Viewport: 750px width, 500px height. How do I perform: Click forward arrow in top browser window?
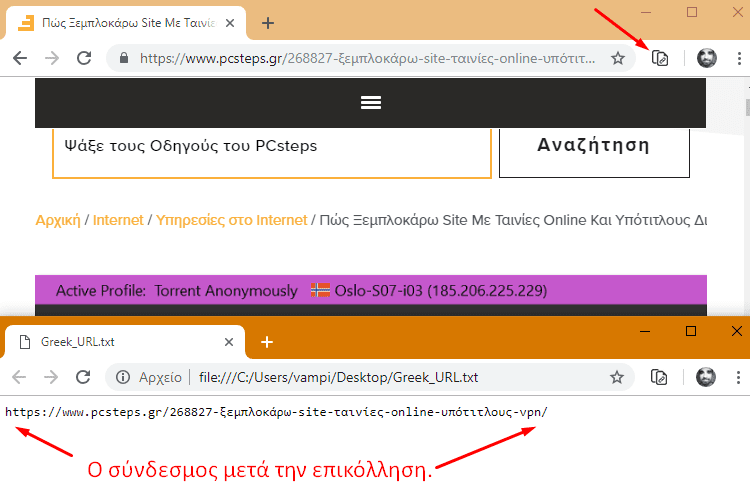(x=52, y=58)
